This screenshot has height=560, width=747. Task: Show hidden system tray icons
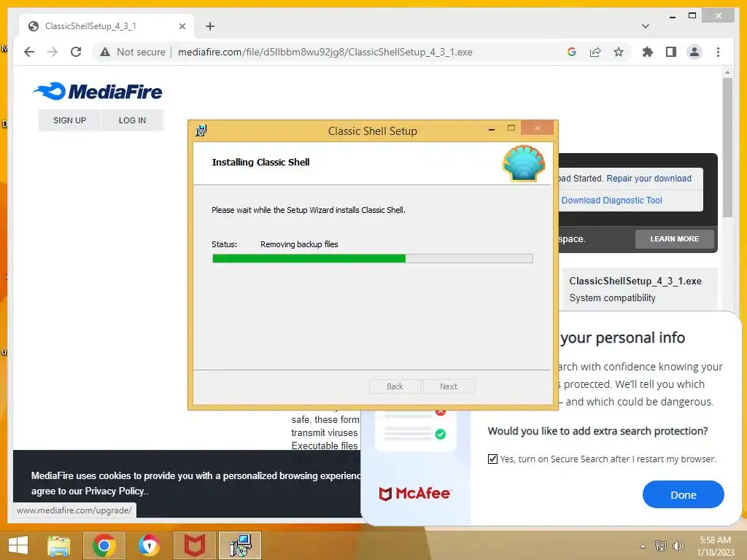coord(643,546)
